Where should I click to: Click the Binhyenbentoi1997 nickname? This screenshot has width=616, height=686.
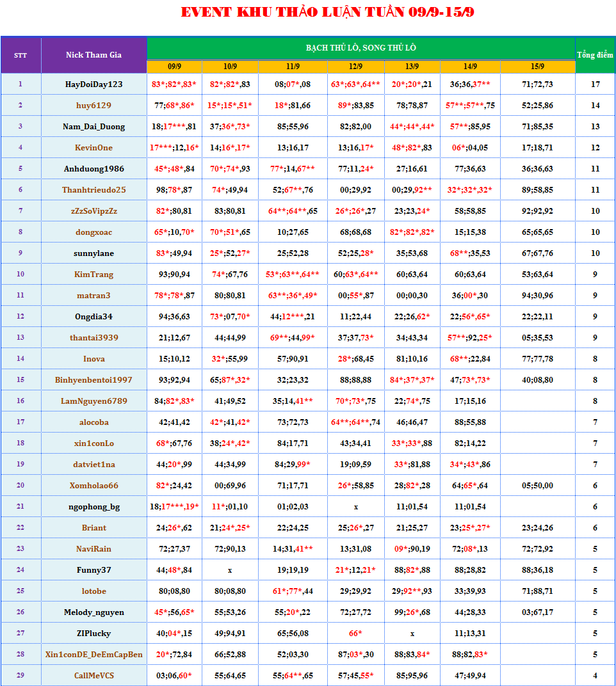(x=93, y=379)
